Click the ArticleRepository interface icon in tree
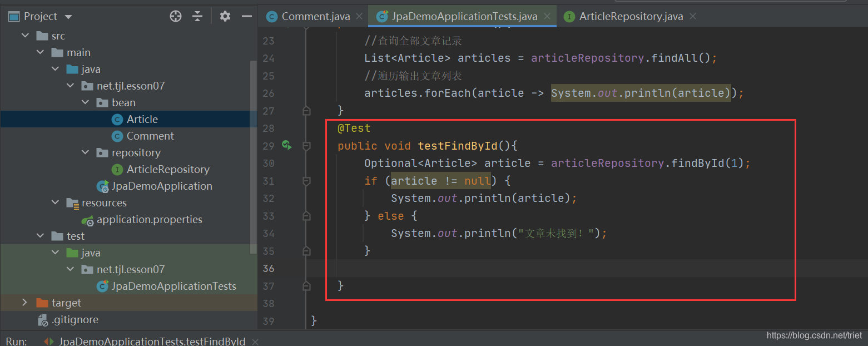The image size is (868, 346). point(117,169)
